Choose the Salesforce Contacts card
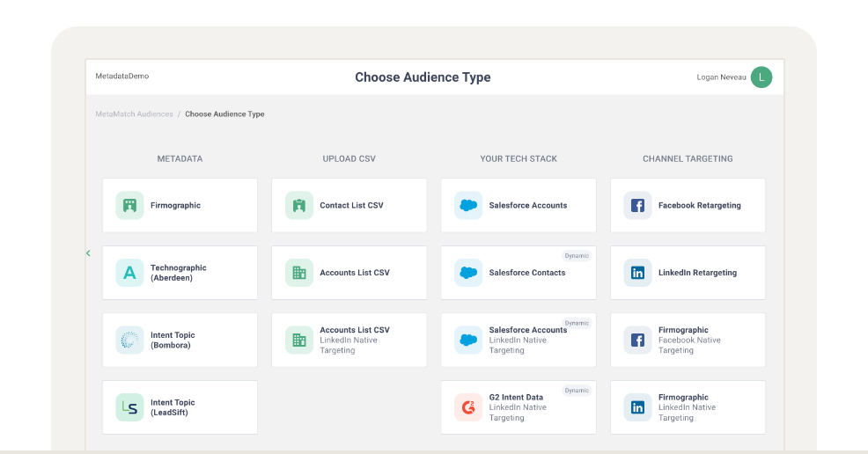868x454 pixels. click(x=519, y=273)
